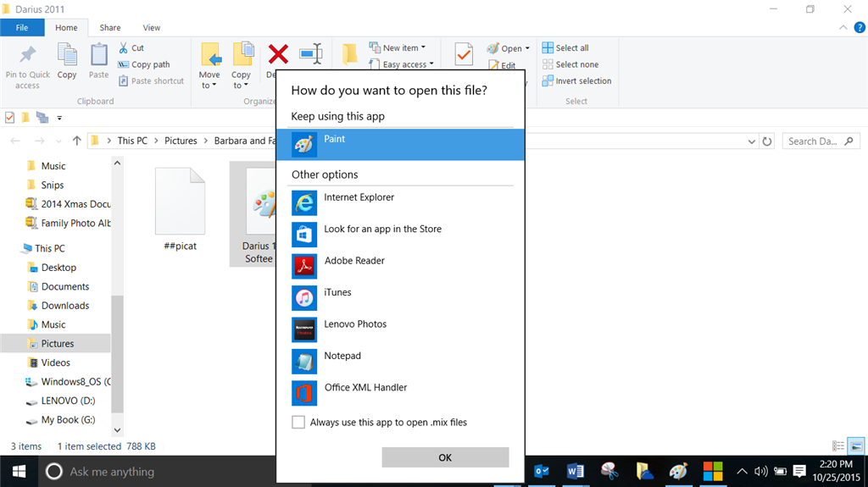
Task: Click Pictures in the address breadcrumb
Action: 181,141
